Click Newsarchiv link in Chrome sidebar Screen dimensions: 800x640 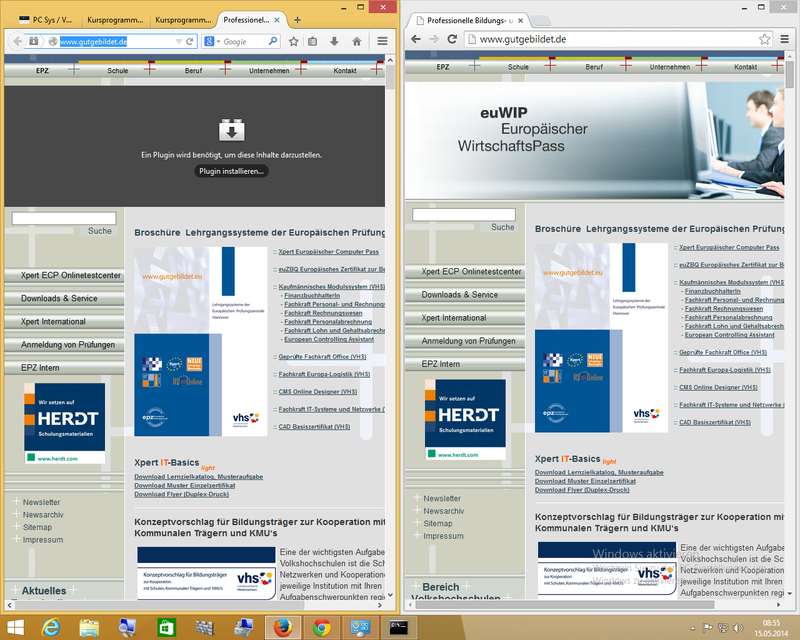pos(443,511)
